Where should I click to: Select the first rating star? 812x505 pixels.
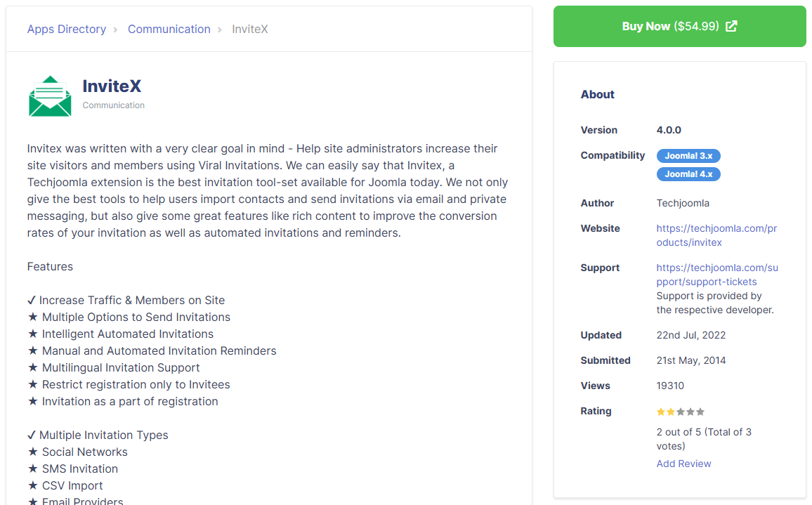[661, 412]
